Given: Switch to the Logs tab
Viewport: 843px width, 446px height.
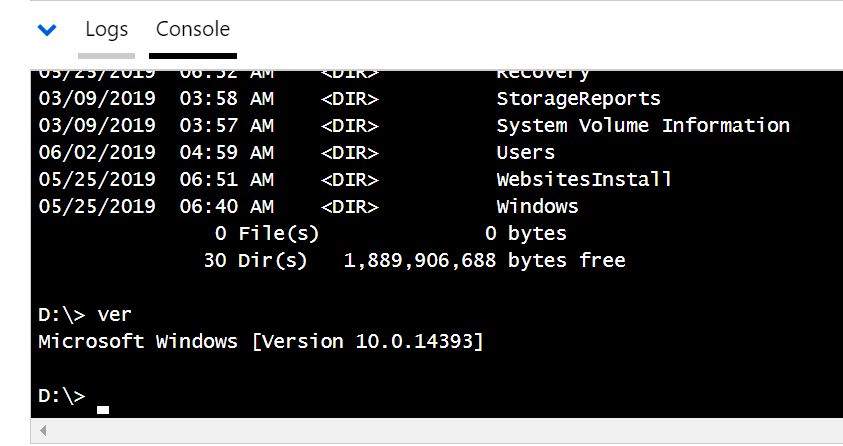Looking at the screenshot, I should [106, 30].
